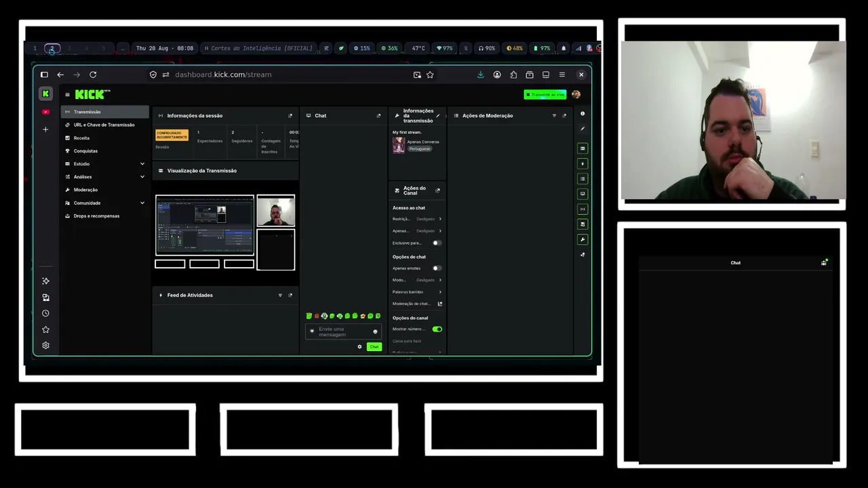Open bookmarks star in browser sidebar

tap(45, 329)
